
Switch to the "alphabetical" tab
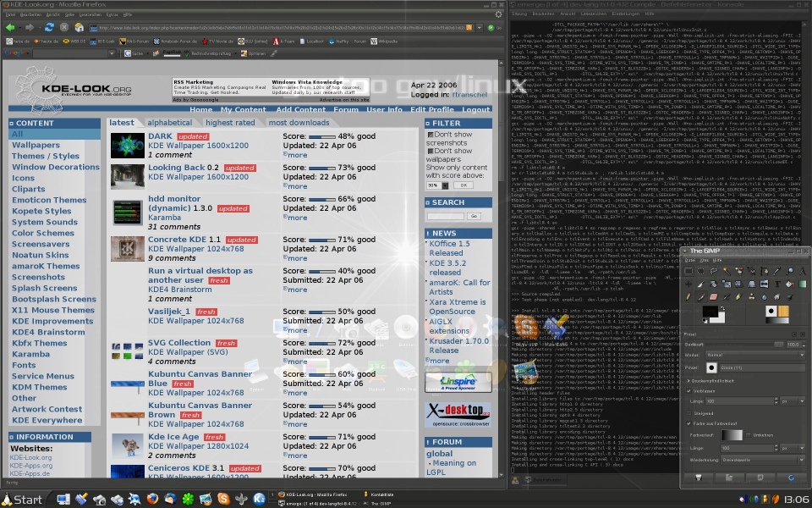click(x=169, y=123)
